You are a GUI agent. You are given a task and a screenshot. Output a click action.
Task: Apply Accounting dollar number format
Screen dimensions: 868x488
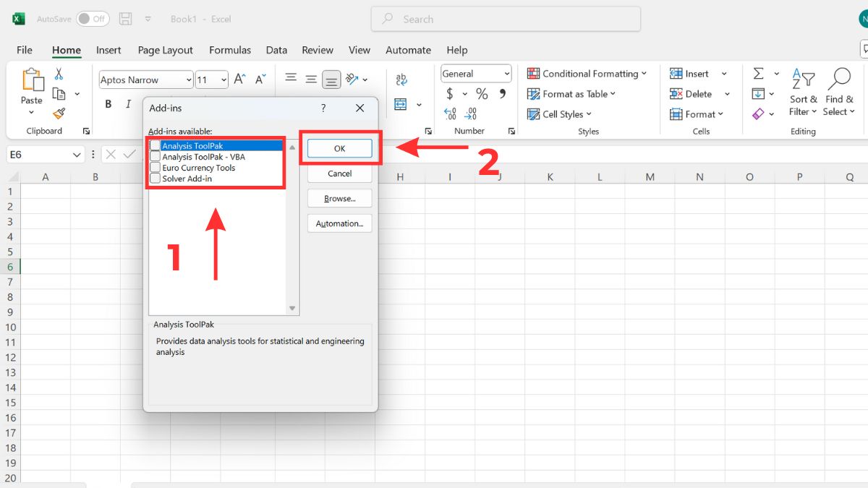tap(450, 94)
